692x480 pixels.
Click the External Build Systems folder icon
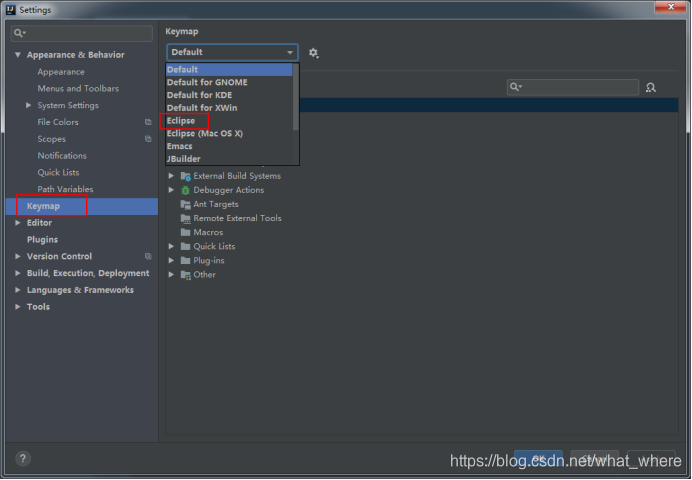(x=185, y=176)
